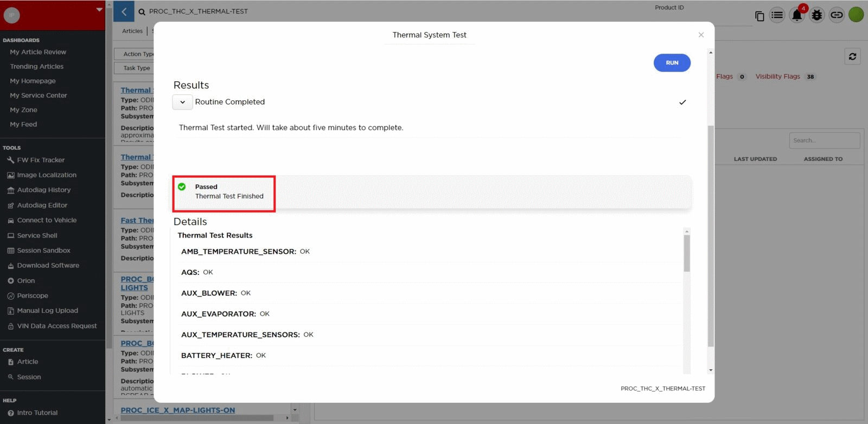868x424 pixels.
Task: Collapse the Routine Completed chevron
Action: pos(182,102)
